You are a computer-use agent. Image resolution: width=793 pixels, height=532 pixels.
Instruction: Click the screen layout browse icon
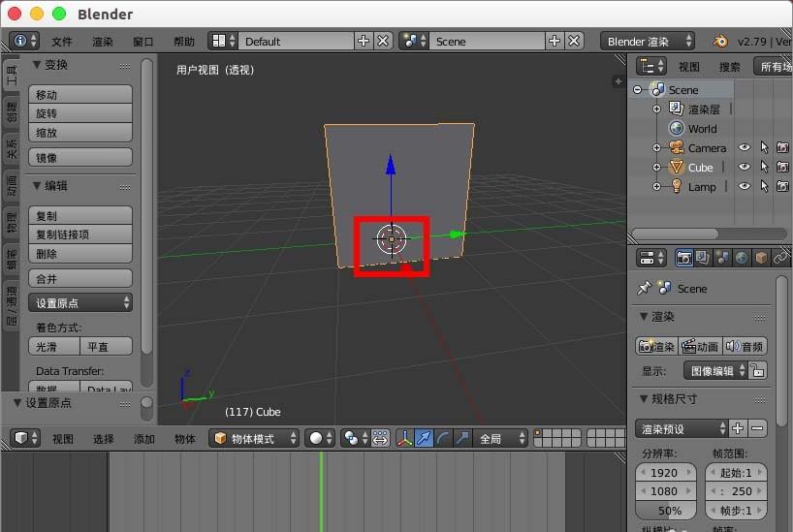(x=223, y=41)
